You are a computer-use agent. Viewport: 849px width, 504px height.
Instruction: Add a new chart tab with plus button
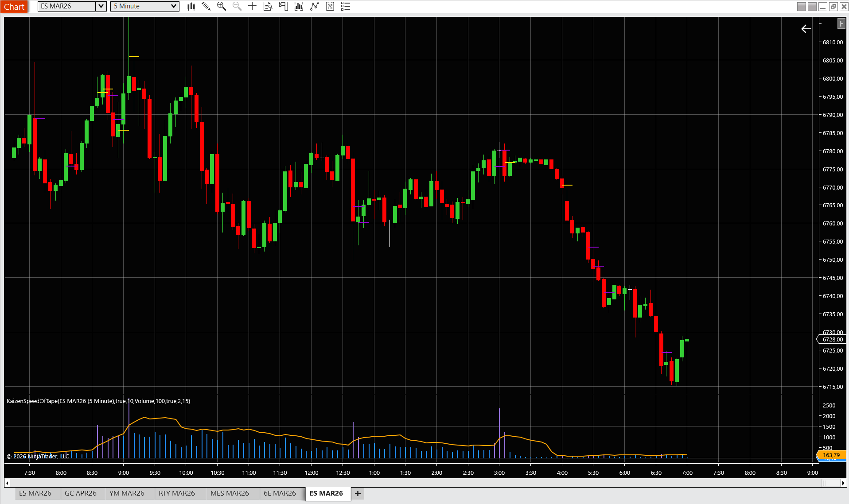click(358, 493)
